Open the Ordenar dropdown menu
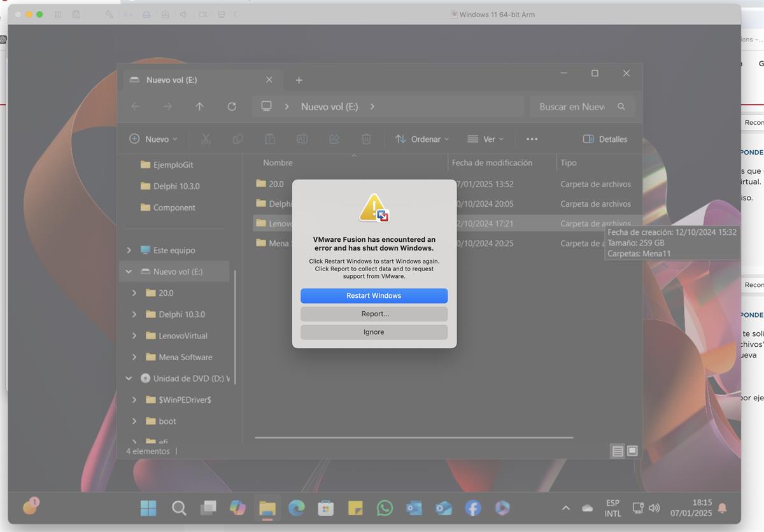Screen dimensions: 764x532 tap(422, 139)
